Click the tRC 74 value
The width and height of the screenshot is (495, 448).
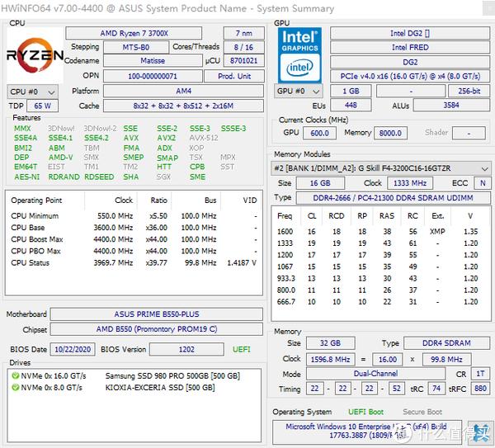436,389
